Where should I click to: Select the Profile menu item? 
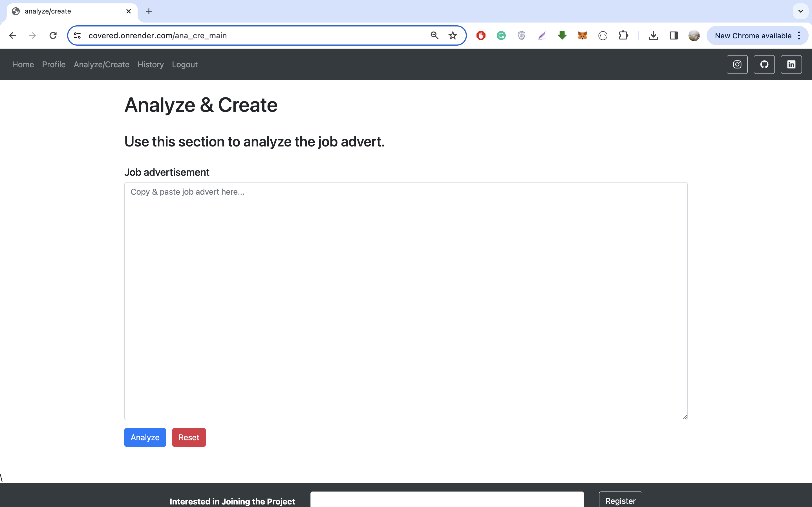[x=53, y=65]
